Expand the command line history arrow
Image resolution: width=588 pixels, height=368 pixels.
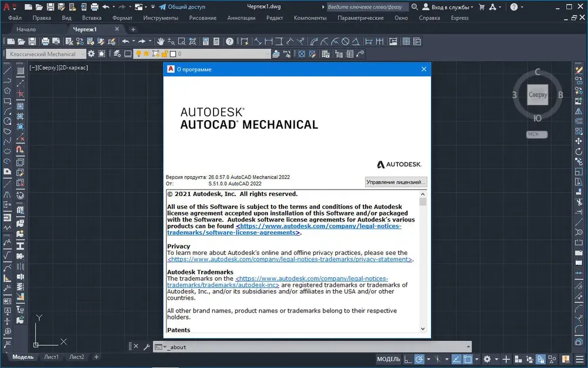(469, 347)
